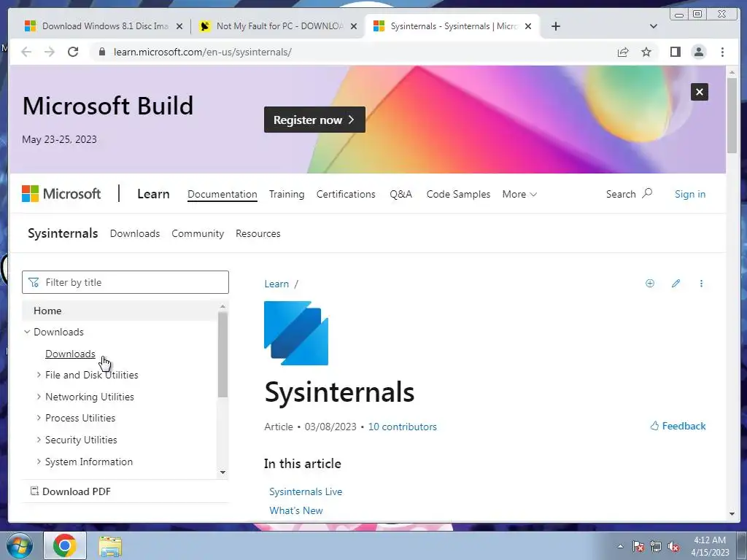Click the Learn breadcrumb link
This screenshot has width=747, height=560.
point(276,284)
